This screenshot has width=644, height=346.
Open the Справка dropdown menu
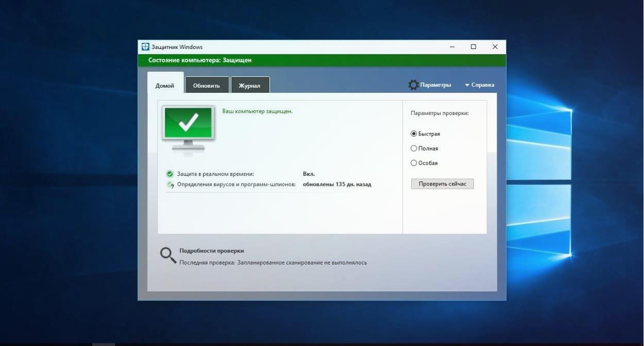coord(479,85)
